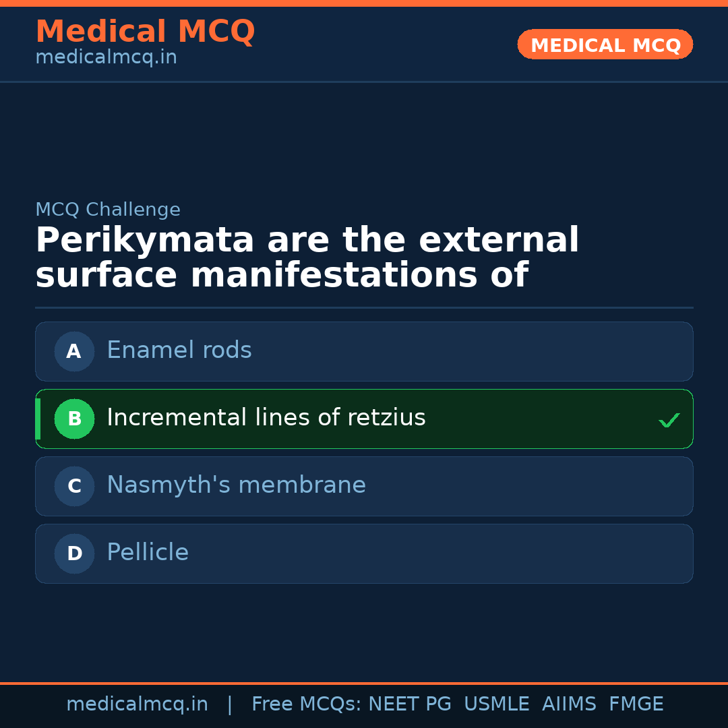This screenshot has height=728, width=728.
Task: Select "FMGE" in the footer
Action: point(636,704)
